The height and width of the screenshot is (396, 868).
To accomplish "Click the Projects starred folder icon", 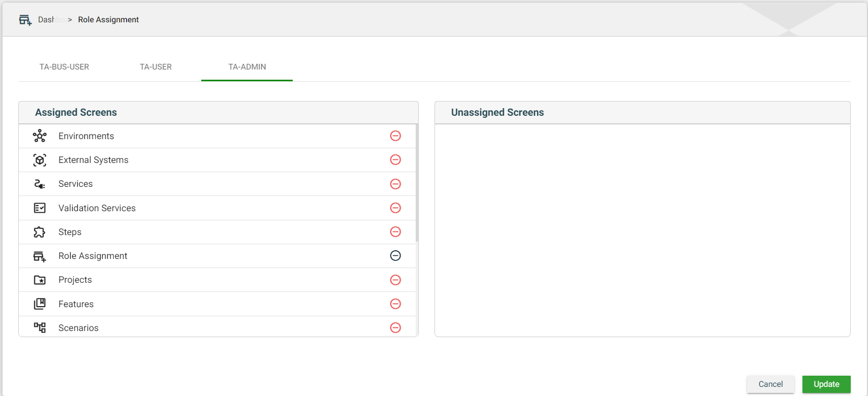I will pyautogui.click(x=40, y=280).
